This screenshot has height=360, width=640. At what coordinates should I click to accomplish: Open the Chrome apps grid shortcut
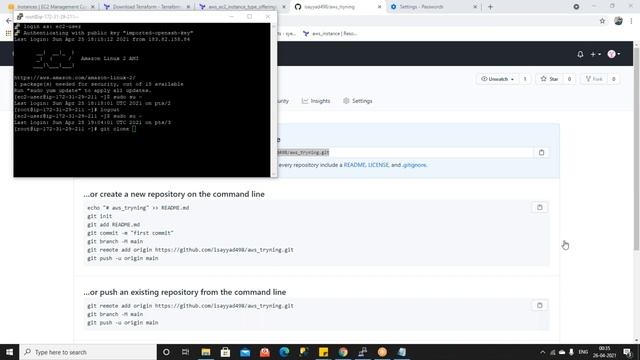point(8,33)
